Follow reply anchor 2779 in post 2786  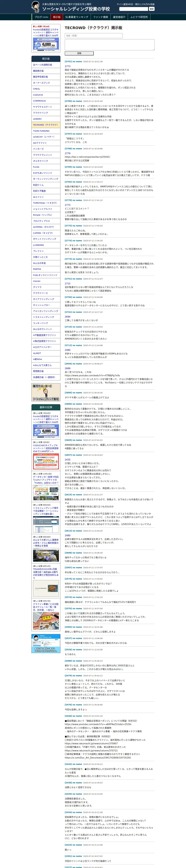(x=68, y=153)
